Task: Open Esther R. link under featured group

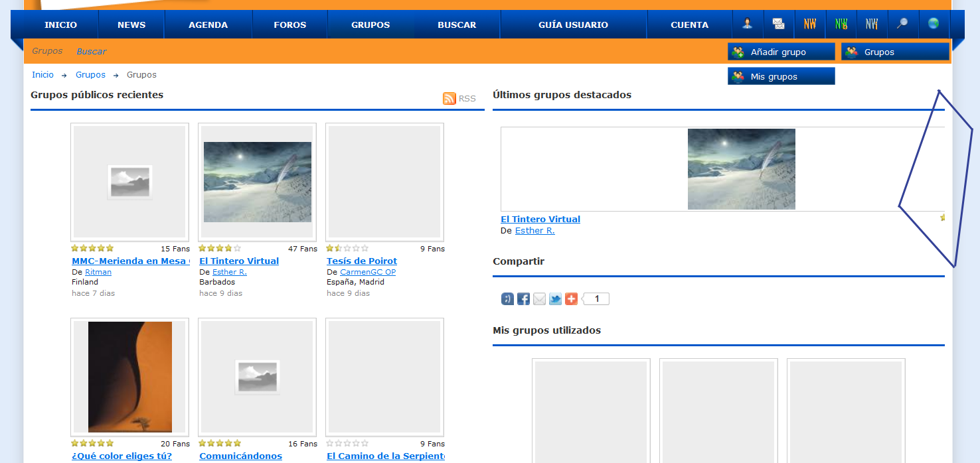Action: click(x=535, y=231)
